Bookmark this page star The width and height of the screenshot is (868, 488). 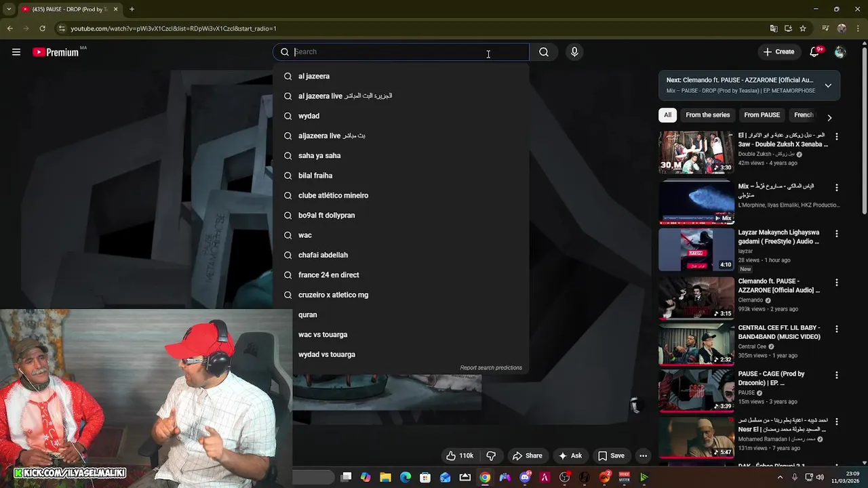click(803, 28)
